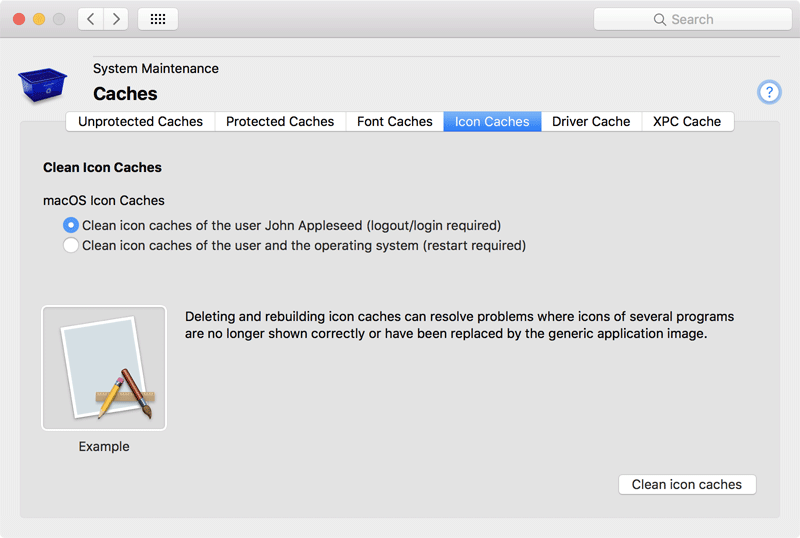Show all panes with the grid button
Viewport: 800px width, 538px height.
[x=158, y=19]
